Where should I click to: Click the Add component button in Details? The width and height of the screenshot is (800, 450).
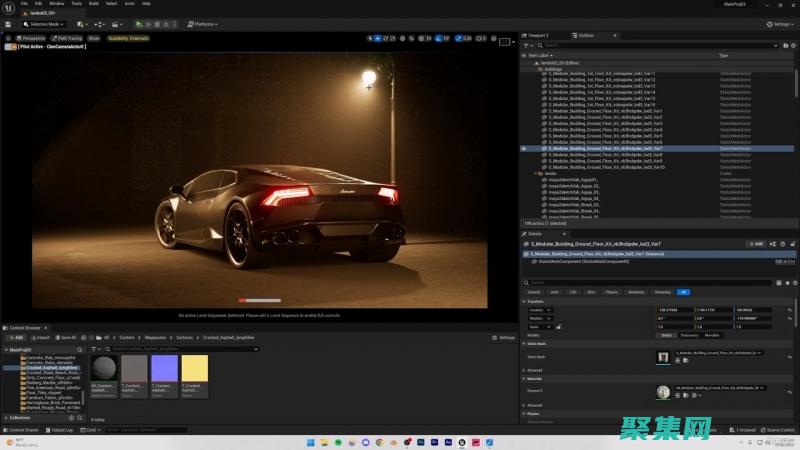pos(756,243)
